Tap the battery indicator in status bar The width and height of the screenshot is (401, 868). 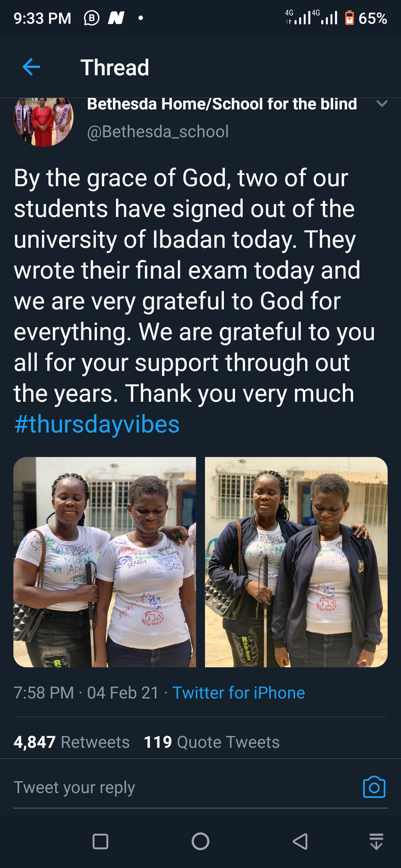(349, 18)
